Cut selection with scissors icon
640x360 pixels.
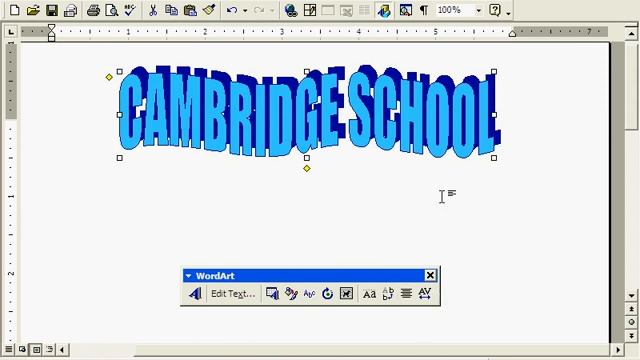coord(153,10)
